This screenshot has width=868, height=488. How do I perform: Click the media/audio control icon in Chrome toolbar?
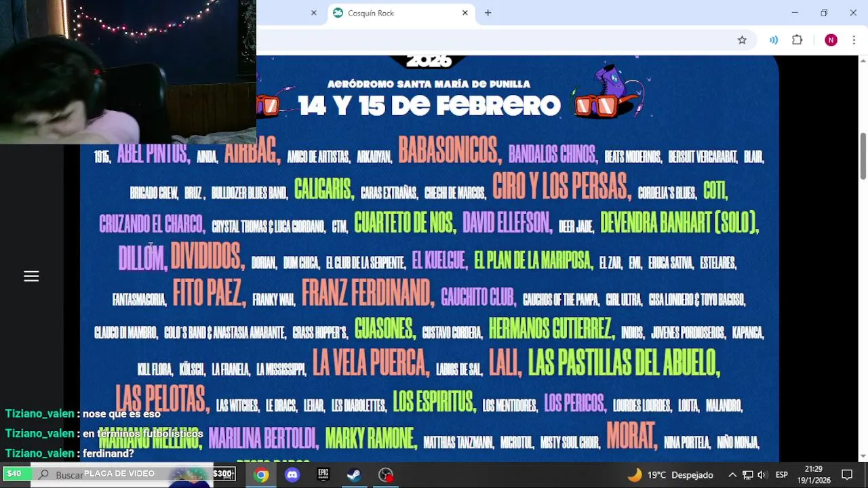(773, 40)
